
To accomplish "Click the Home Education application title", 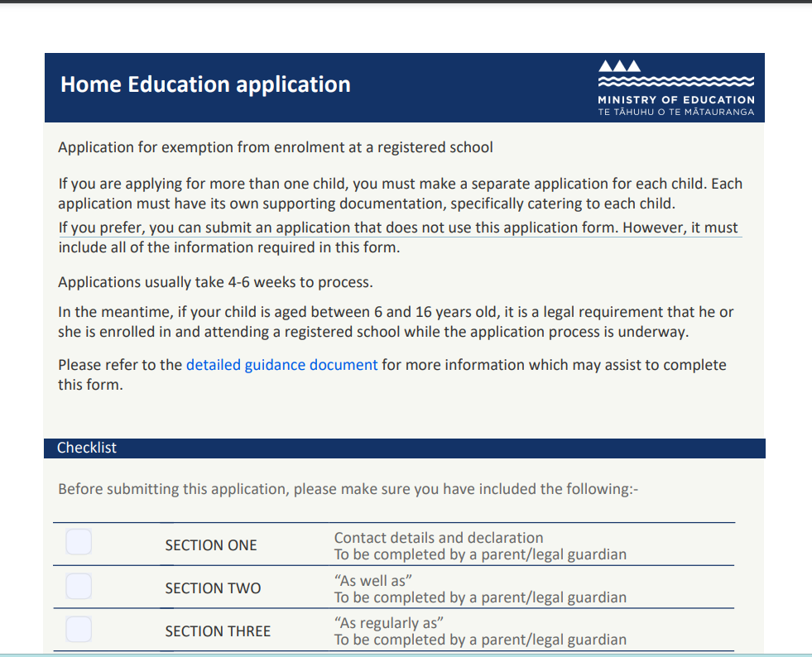I will click(205, 84).
